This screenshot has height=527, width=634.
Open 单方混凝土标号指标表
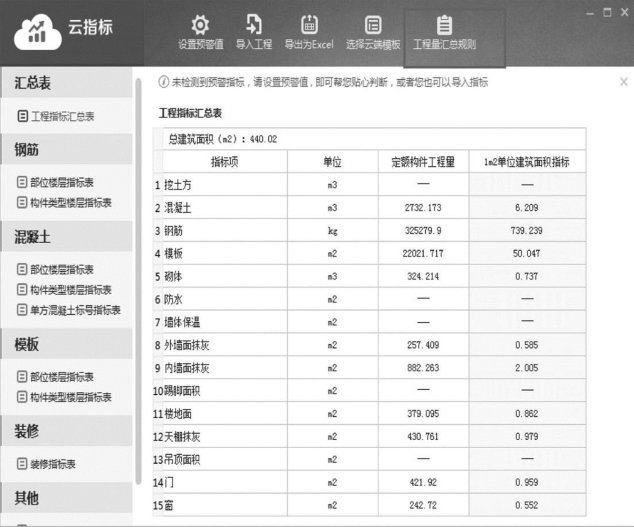(x=69, y=310)
